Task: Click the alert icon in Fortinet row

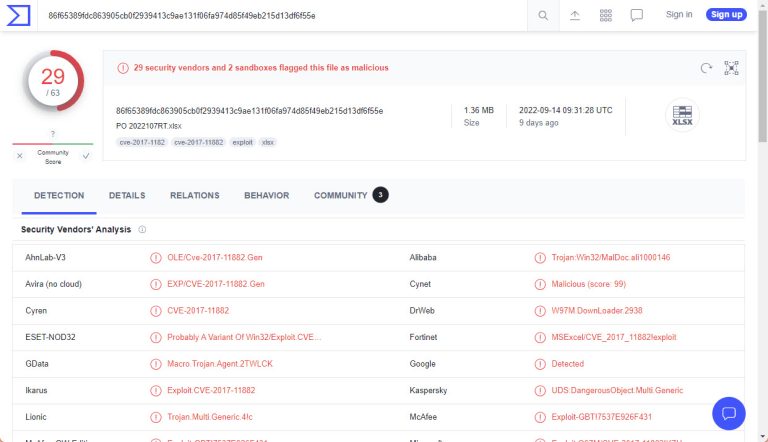Action: [540, 338]
